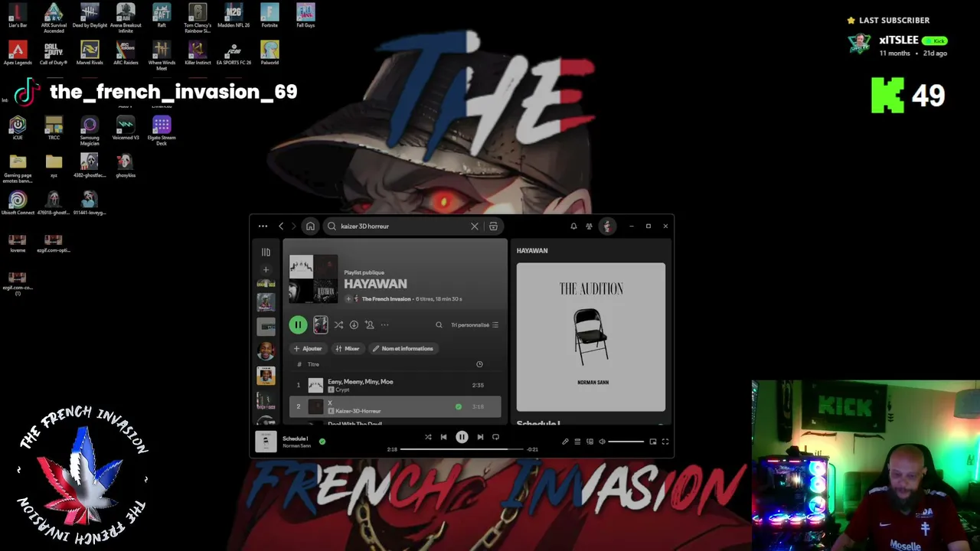Select the 'xyz' desktop folder
Viewport: 980px width, 551px height.
coord(54,165)
